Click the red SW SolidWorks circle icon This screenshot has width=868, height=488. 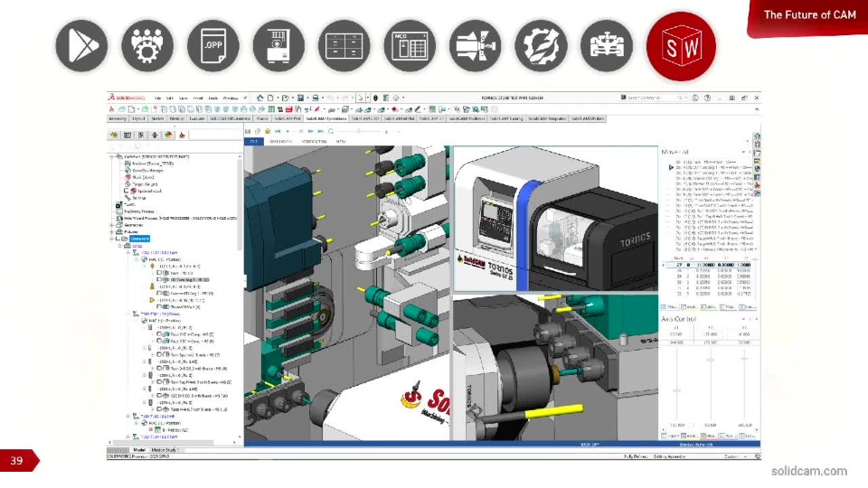[x=682, y=46]
